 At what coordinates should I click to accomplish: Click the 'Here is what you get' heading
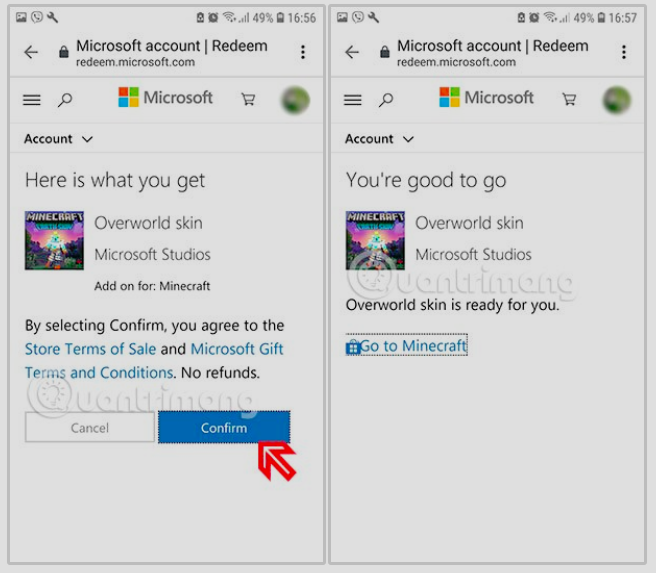click(115, 181)
